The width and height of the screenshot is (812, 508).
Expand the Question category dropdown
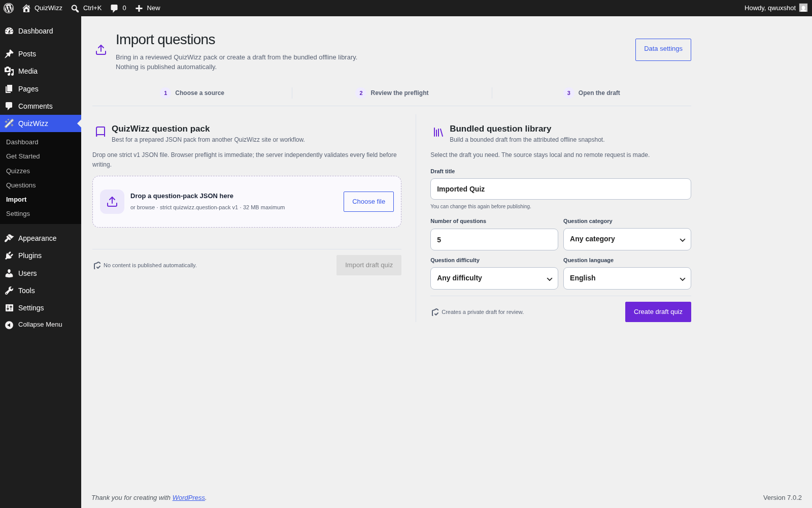[x=627, y=239]
